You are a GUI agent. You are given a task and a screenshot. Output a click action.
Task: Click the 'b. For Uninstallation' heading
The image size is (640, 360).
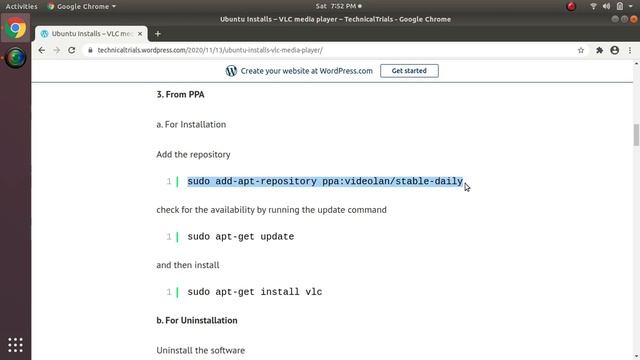click(x=197, y=320)
